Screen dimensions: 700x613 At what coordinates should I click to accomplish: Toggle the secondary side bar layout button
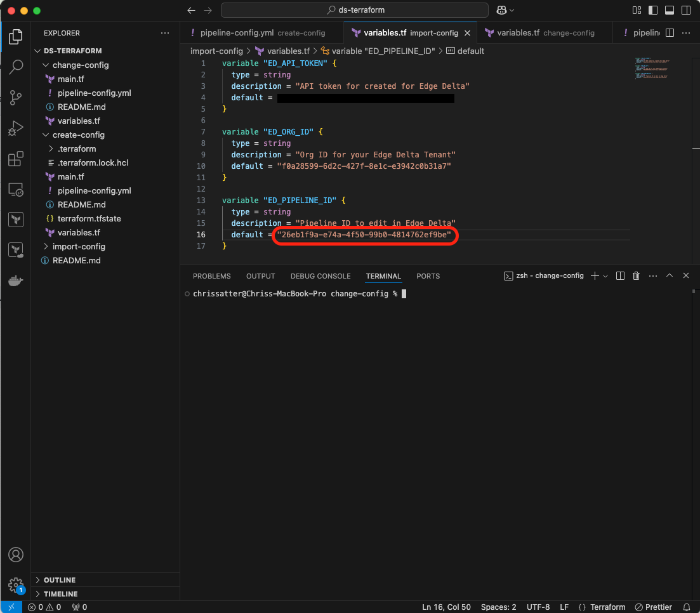point(685,10)
